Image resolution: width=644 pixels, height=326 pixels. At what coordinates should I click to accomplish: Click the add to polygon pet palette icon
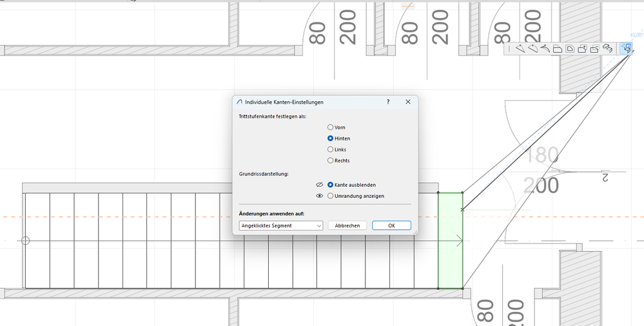[x=582, y=48]
